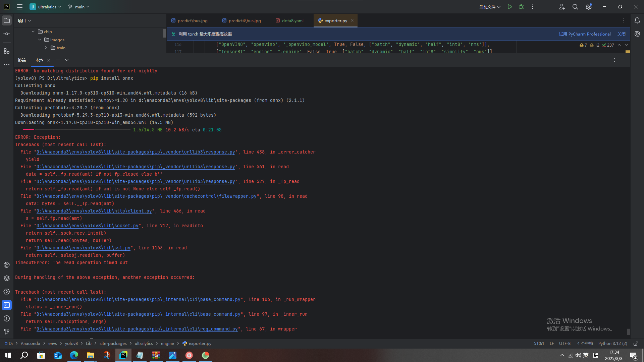Open the Commit tool window
The height and width of the screenshot is (362, 644).
click(7, 34)
